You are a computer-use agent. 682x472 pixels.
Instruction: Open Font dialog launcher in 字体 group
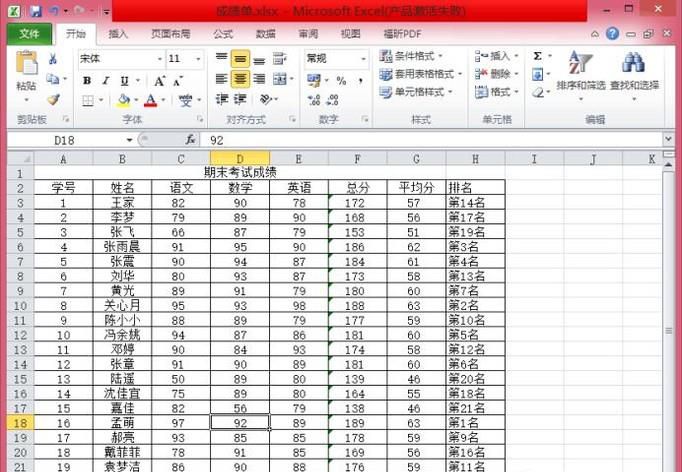200,119
